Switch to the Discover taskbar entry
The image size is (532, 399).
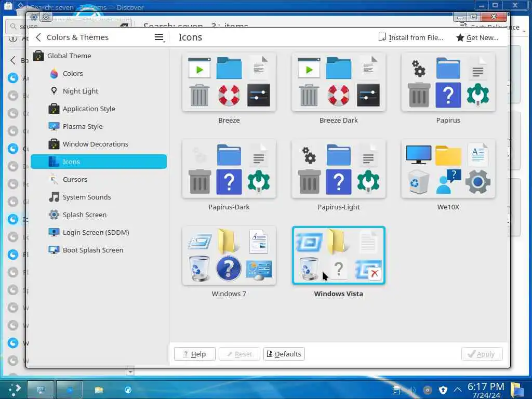click(69, 390)
